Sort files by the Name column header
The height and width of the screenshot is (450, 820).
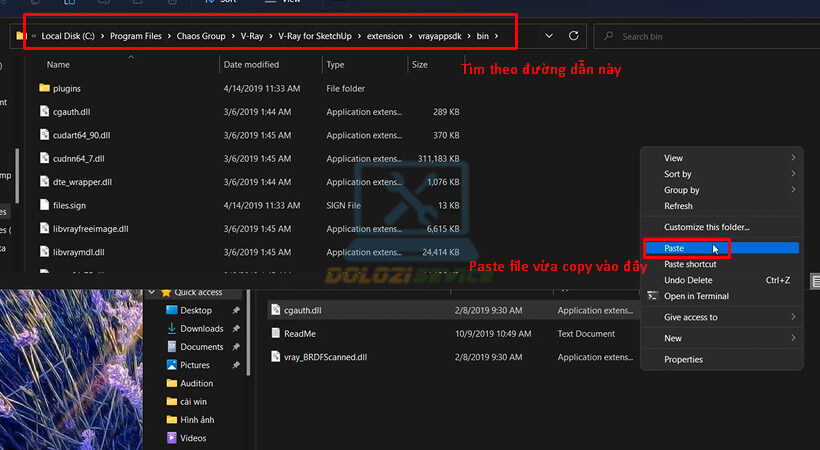tap(60, 65)
